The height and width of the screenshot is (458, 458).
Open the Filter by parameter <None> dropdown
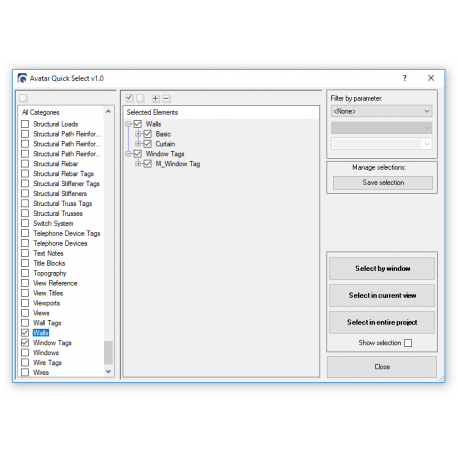382,111
